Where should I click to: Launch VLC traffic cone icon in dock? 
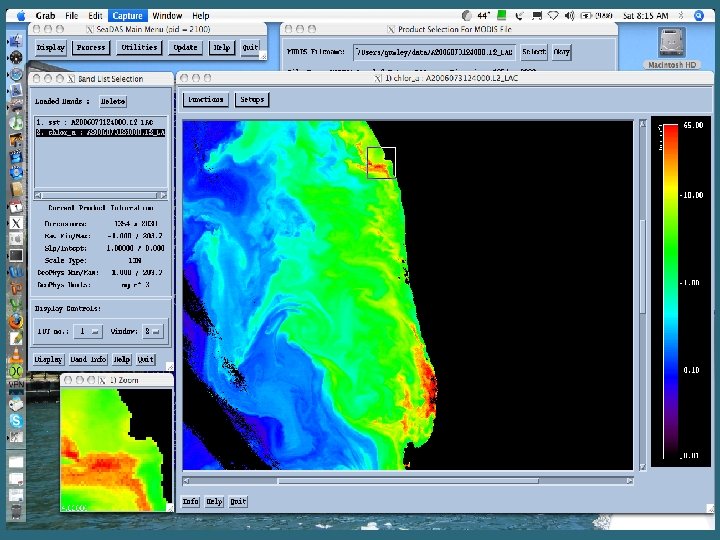point(16,354)
